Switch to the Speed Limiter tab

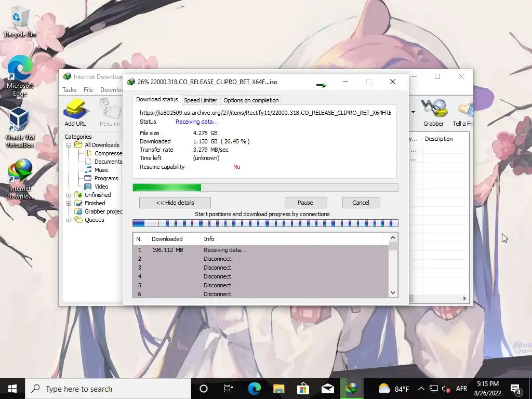(201, 100)
